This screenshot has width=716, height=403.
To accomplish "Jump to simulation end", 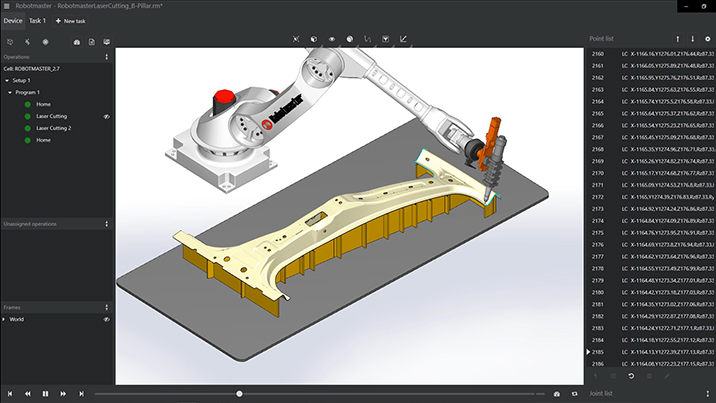I will pos(81,393).
